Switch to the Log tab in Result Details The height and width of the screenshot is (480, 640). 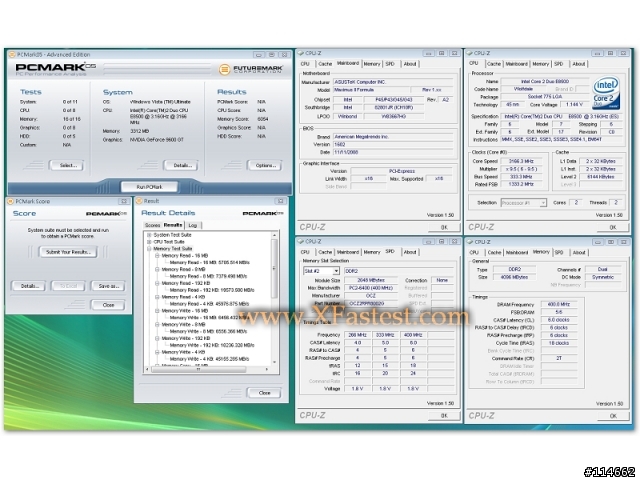click(x=193, y=225)
